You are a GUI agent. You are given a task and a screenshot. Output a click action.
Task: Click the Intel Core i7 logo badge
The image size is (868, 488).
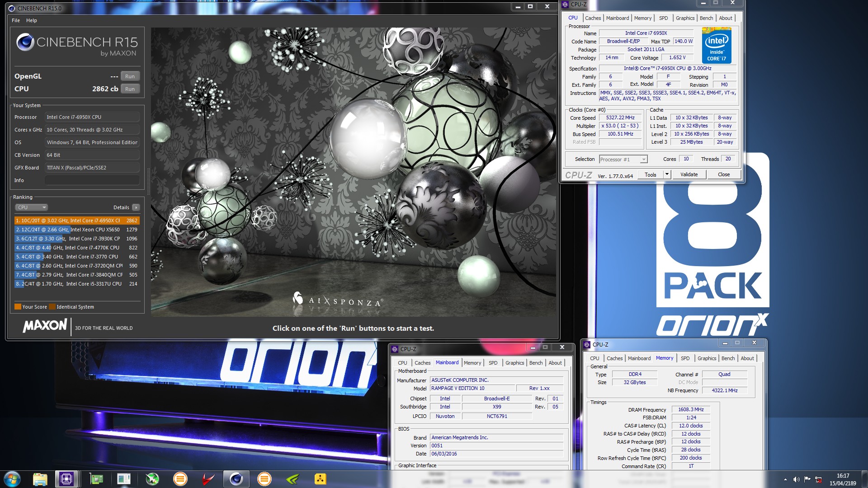click(717, 45)
